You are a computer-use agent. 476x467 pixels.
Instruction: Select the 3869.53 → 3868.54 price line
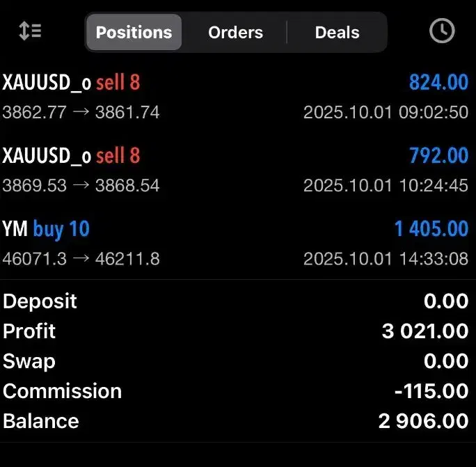click(81, 186)
